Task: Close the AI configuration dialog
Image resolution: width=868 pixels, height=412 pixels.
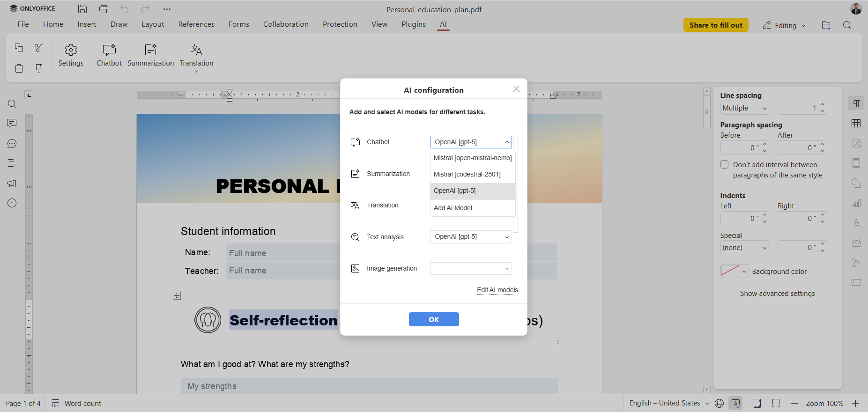Action: click(516, 89)
